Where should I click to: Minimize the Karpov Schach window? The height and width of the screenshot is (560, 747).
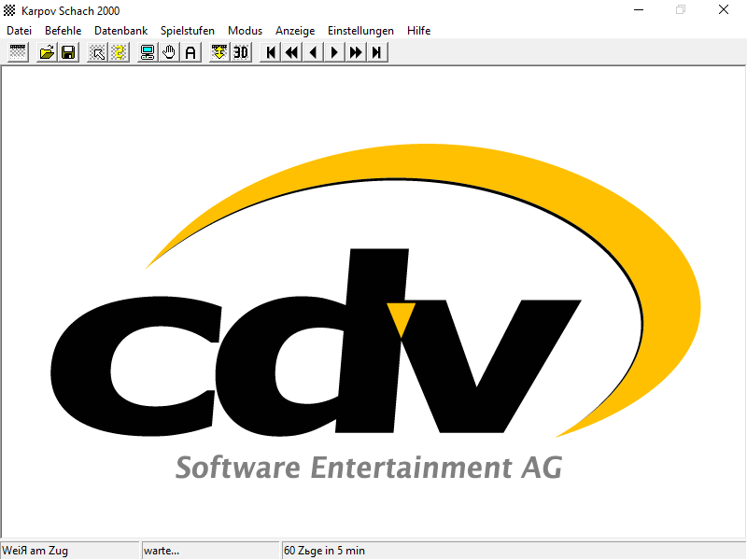click(x=639, y=10)
